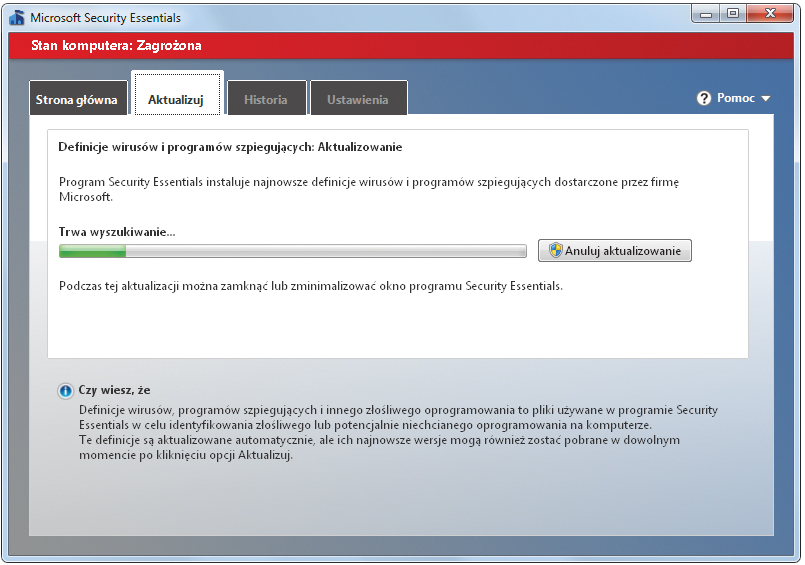Maximize the Security Essentials window
Screen dimensions: 805x565
click(x=733, y=13)
